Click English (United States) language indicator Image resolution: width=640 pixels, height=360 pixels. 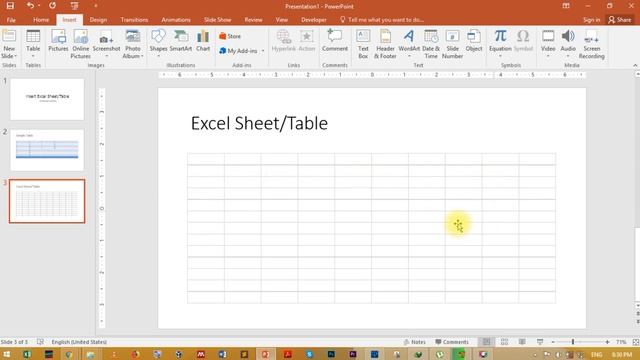(x=79, y=342)
